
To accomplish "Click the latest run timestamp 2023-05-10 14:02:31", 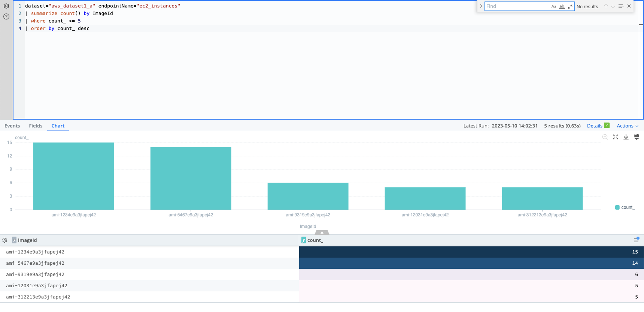I will pyautogui.click(x=514, y=126).
